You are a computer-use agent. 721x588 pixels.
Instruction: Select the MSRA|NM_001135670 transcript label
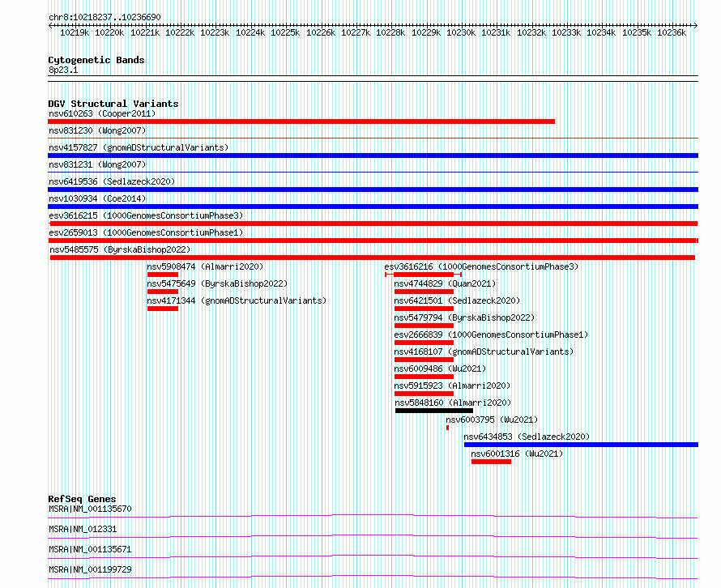point(90,509)
